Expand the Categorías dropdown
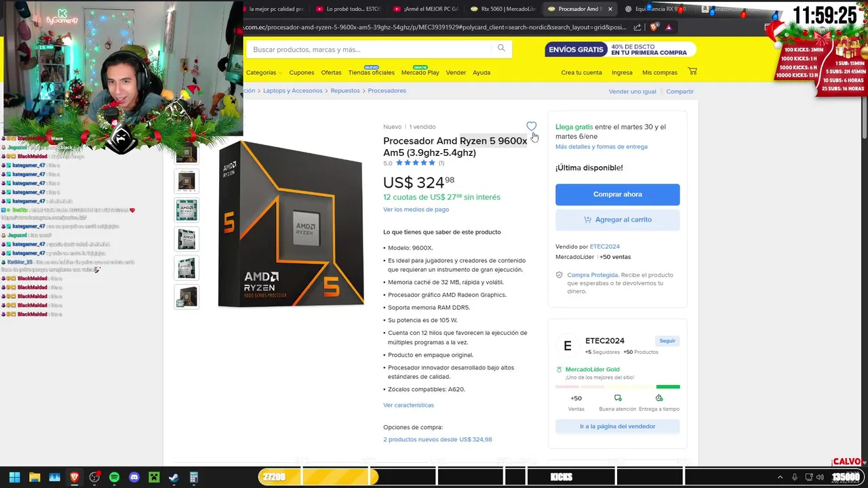The width and height of the screenshot is (868, 488). [x=264, y=73]
